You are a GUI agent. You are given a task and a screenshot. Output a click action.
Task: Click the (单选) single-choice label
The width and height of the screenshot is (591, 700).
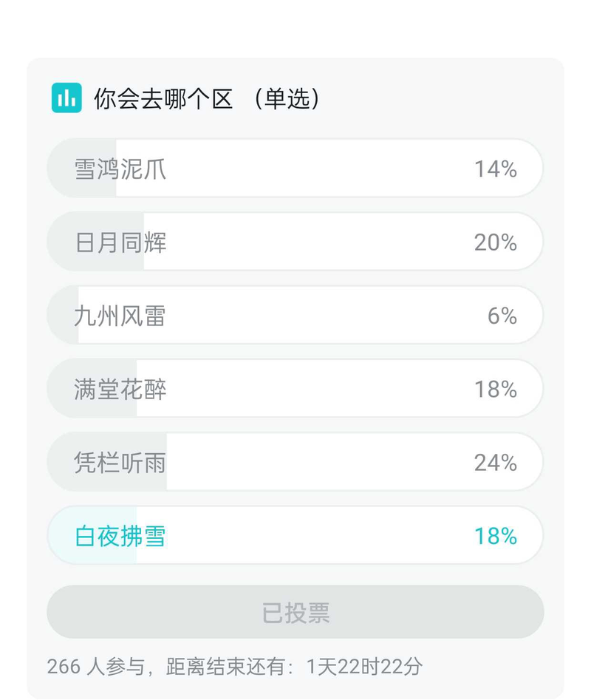click(287, 98)
